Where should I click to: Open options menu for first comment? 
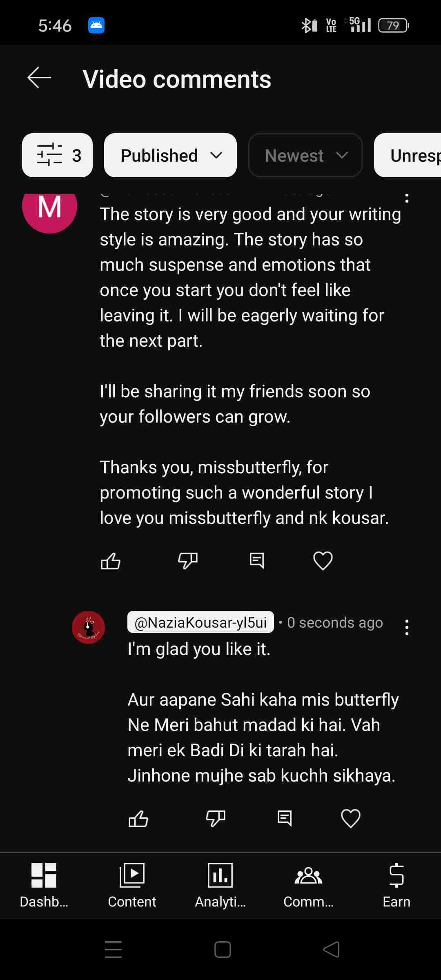tap(407, 198)
